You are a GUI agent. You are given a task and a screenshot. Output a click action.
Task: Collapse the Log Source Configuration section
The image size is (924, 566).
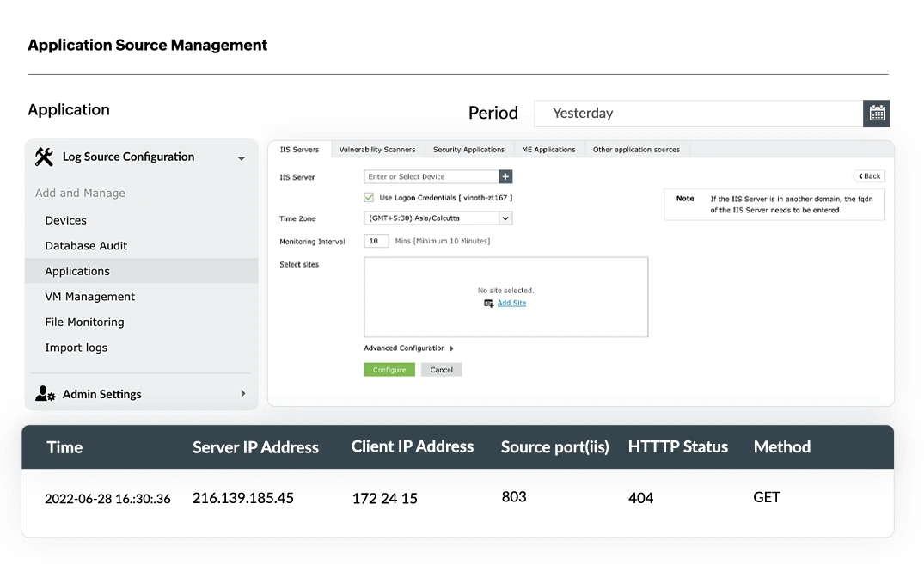(x=242, y=158)
